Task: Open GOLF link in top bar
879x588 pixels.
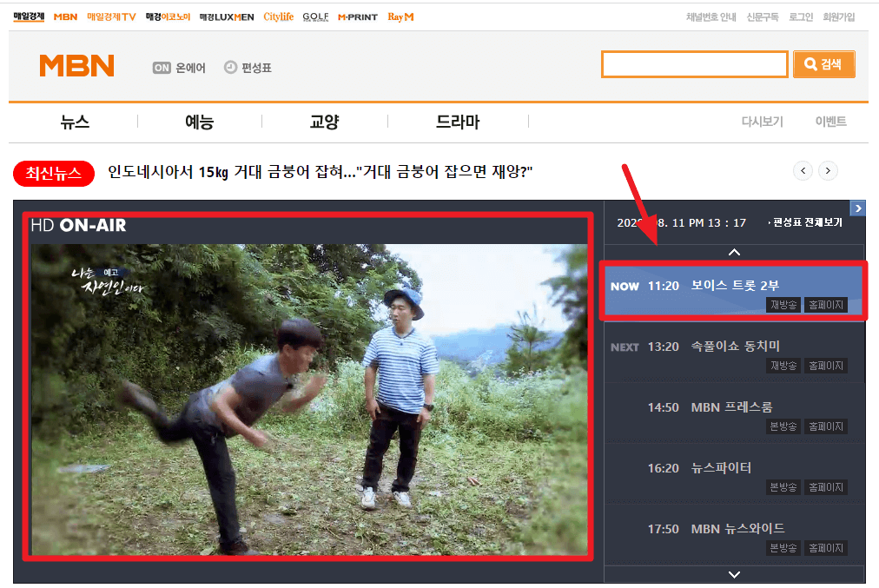Action: click(x=315, y=17)
